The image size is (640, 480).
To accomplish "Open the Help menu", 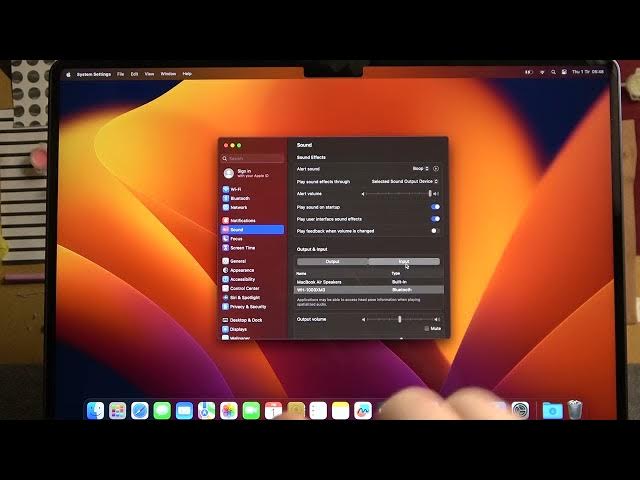I will tap(187, 74).
